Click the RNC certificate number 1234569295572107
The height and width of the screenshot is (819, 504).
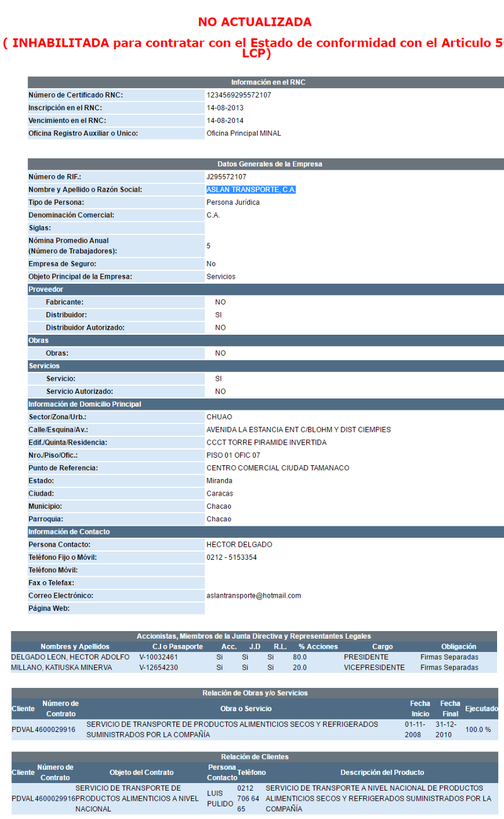(239, 95)
